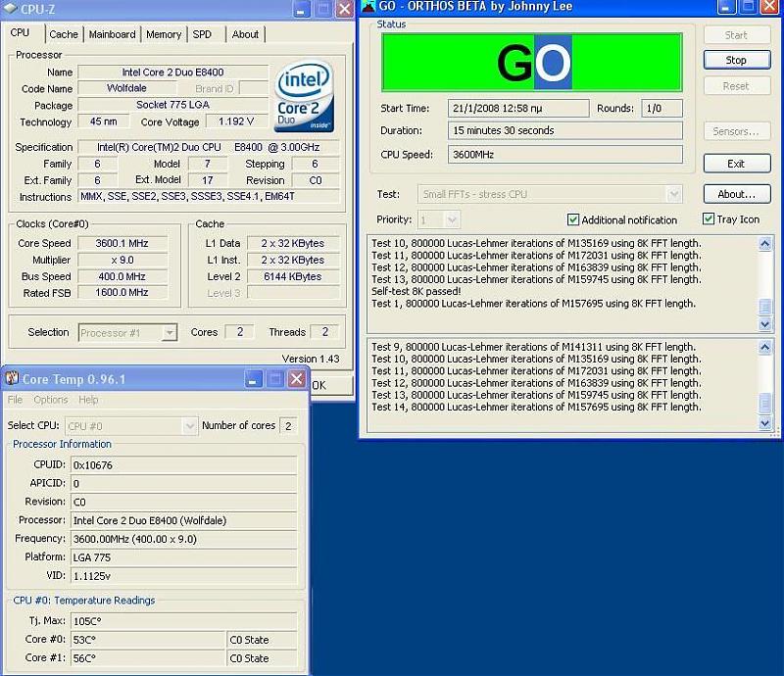784x676 pixels.
Task: Minimize the Core Temp window
Action: 254,379
